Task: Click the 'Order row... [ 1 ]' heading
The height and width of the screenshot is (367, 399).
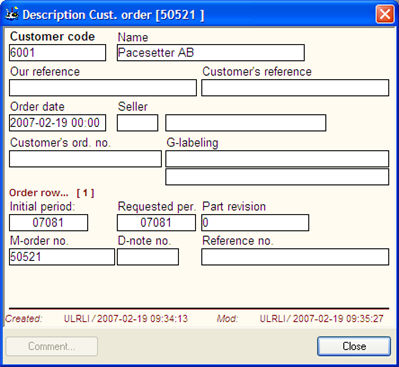Action: pyautogui.click(x=52, y=193)
